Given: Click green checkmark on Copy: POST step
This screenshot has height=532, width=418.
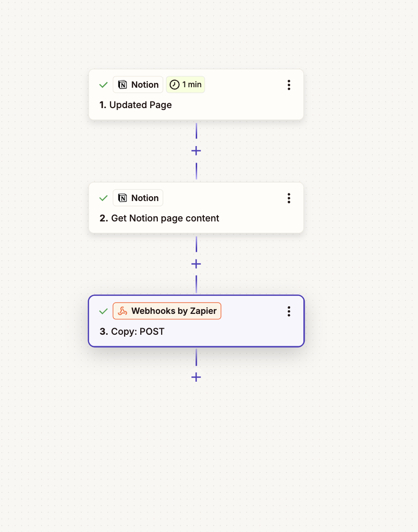Looking at the screenshot, I should 103,311.
